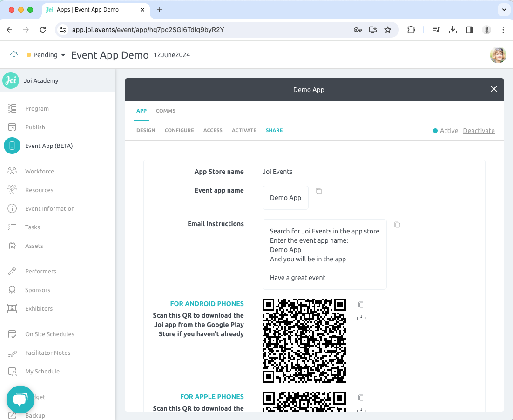Click the address bar URL
513x420 pixels.
point(148,30)
